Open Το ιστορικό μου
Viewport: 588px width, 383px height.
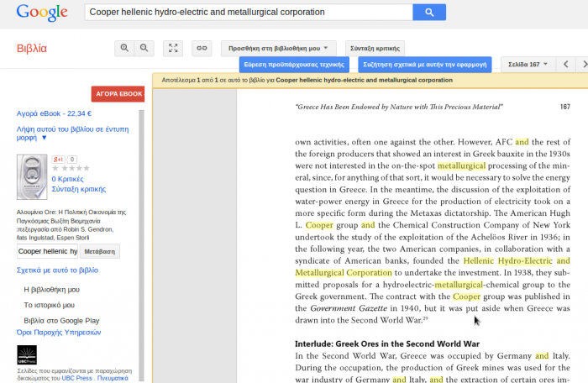pyautogui.click(x=49, y=305)
